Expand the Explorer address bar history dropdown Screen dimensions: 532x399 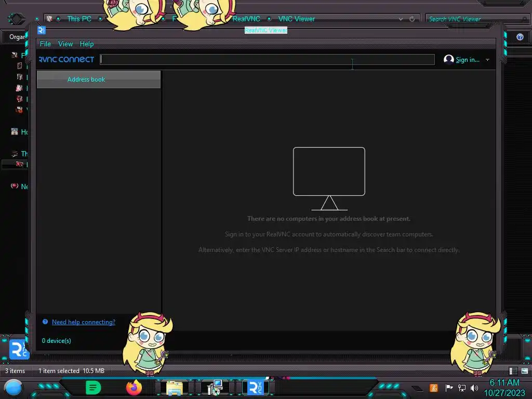(401, 19)
